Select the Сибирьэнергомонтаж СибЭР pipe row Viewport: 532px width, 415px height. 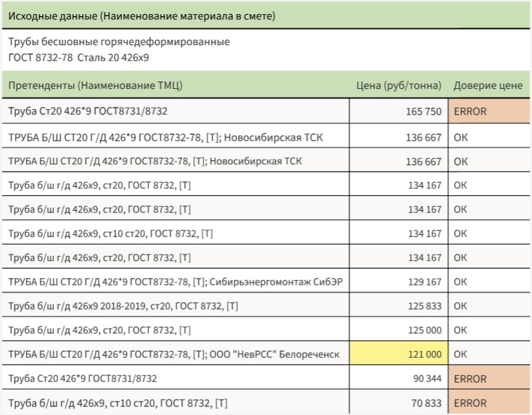[175, 282]
